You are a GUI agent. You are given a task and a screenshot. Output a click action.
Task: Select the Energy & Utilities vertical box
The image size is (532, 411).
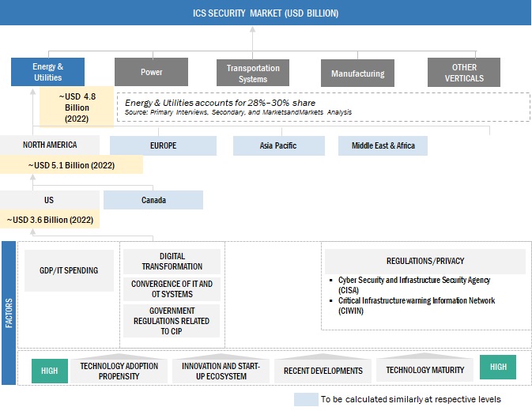coord(47,72)
